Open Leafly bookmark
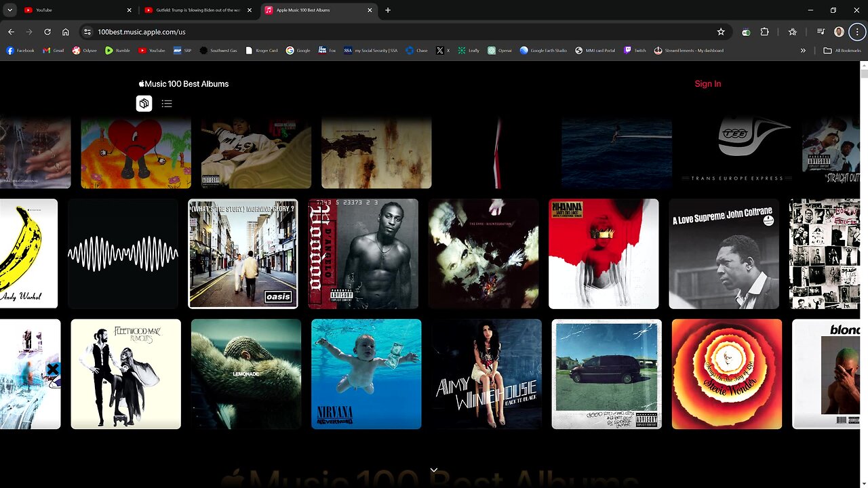Screen dimensions: 868x488 (x=469, y=50)
